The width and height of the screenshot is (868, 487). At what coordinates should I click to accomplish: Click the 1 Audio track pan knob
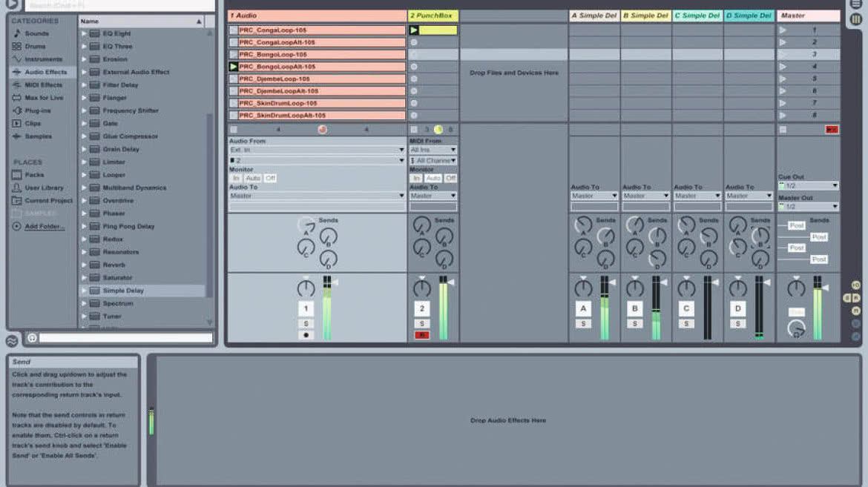coord(306,288)
